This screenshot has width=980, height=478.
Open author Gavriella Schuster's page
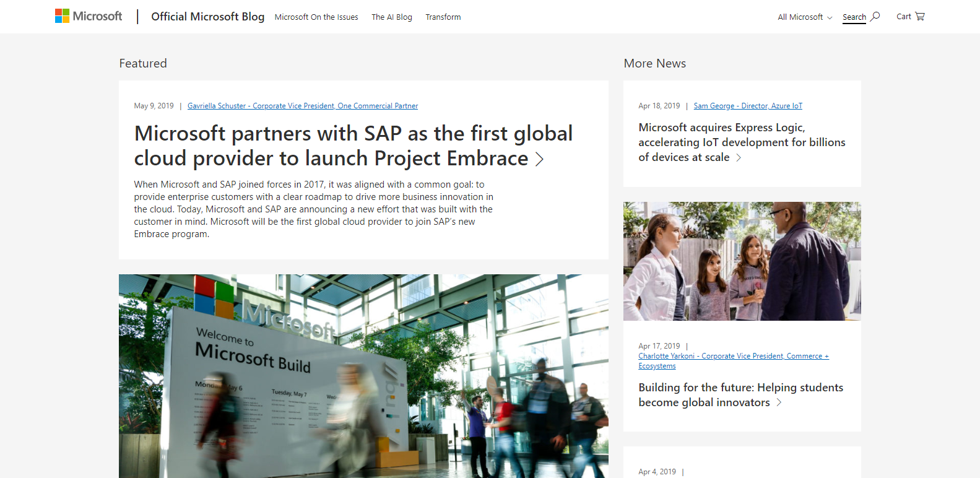[x=303, y=106]
